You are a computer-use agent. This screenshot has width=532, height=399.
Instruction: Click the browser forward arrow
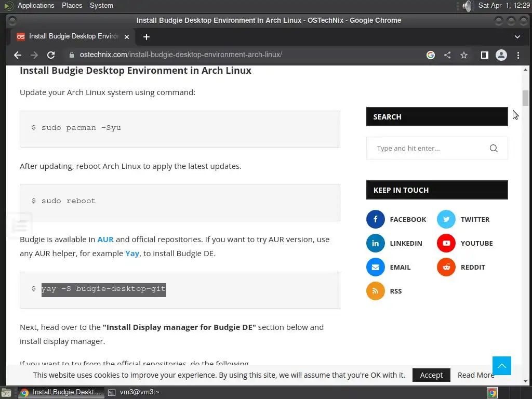[x=34, y=55]
